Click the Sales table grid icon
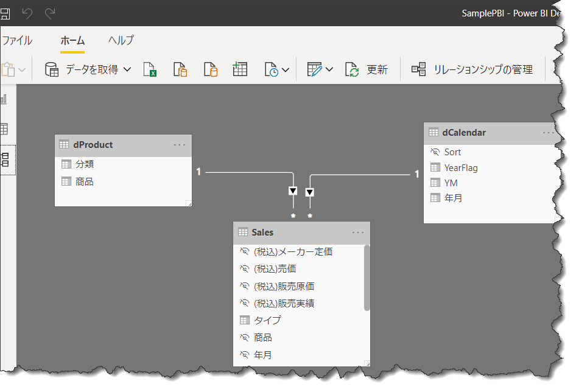The height and width of the screenshot is (392, 579). [x=243, y=232]
